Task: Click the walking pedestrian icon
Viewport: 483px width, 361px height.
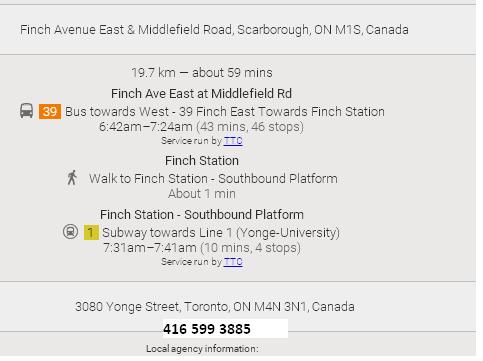Action: (72, 178)
